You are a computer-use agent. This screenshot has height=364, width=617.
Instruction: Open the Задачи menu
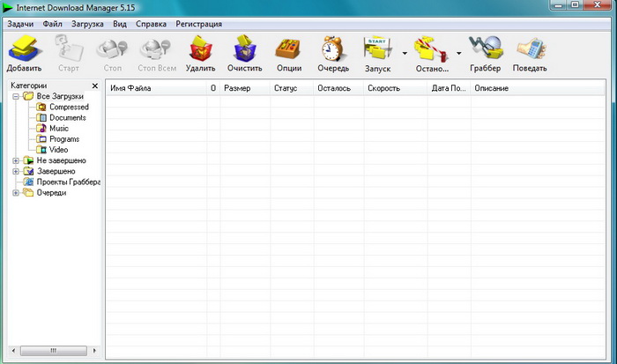point(20,24)
